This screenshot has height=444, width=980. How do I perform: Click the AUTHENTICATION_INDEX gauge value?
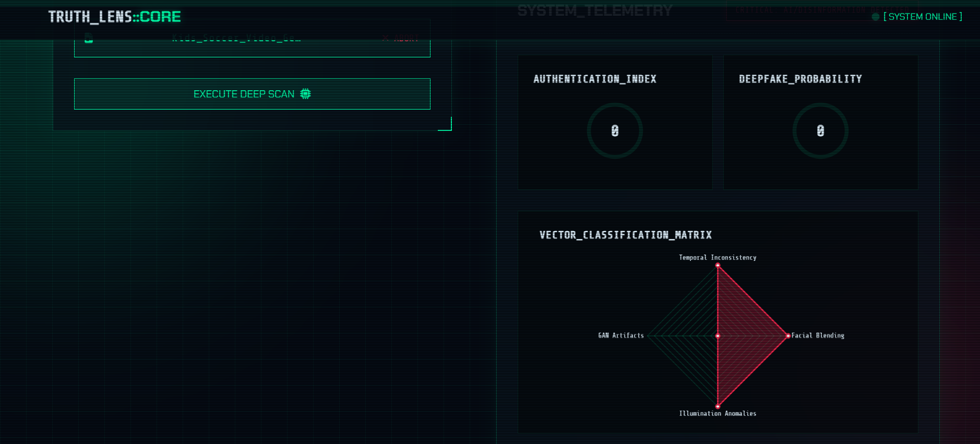point(615,130)
